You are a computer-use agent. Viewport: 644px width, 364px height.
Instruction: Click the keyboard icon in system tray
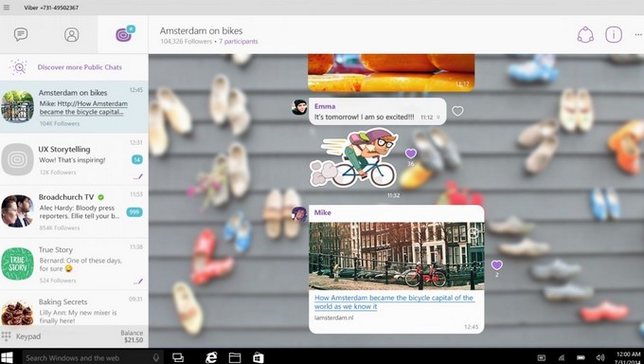[x=542, y=357]
